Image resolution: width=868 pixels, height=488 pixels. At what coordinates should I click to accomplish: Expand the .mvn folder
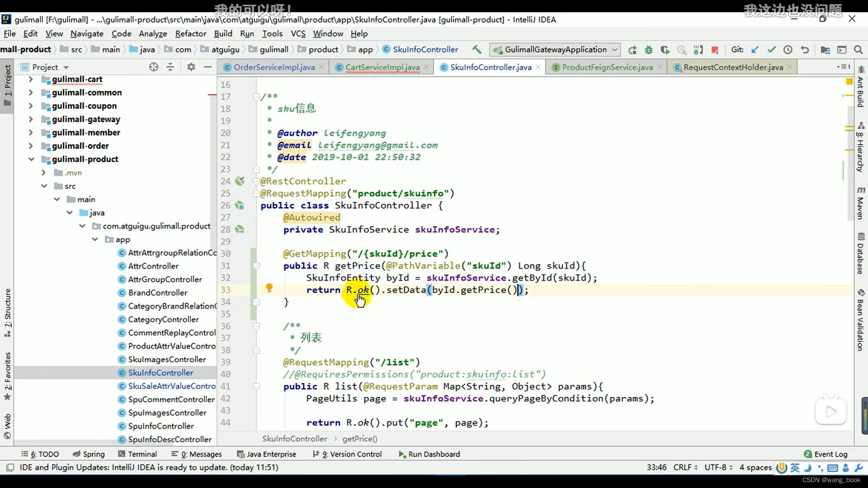43,173
